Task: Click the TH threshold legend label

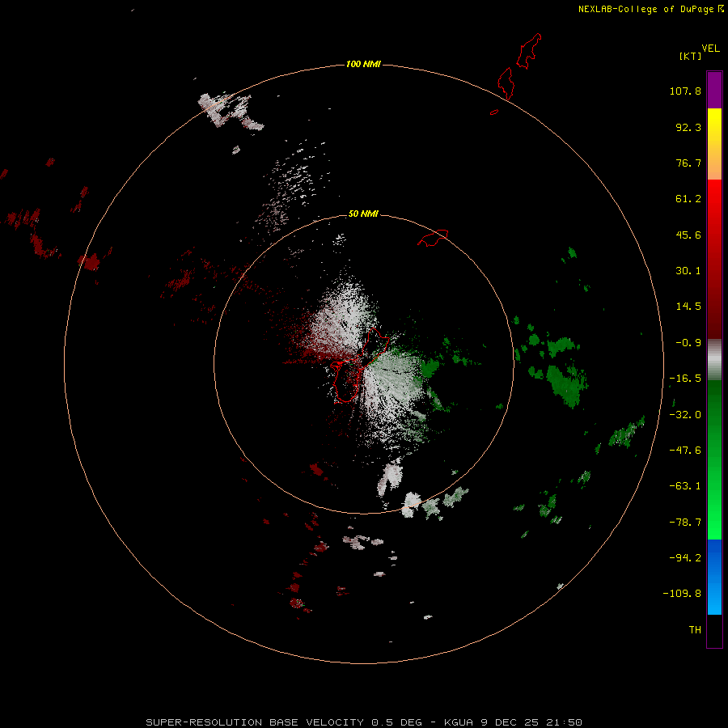Action: [x=695, y=630]
